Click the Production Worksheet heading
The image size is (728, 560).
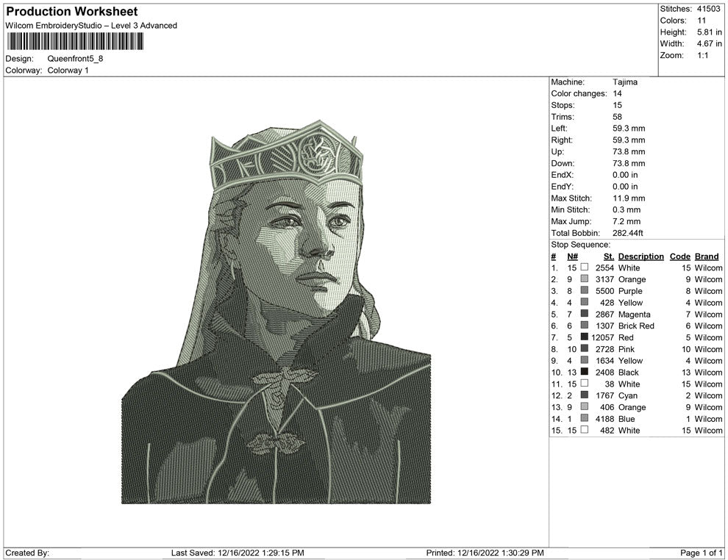click(x=72, y=12)
